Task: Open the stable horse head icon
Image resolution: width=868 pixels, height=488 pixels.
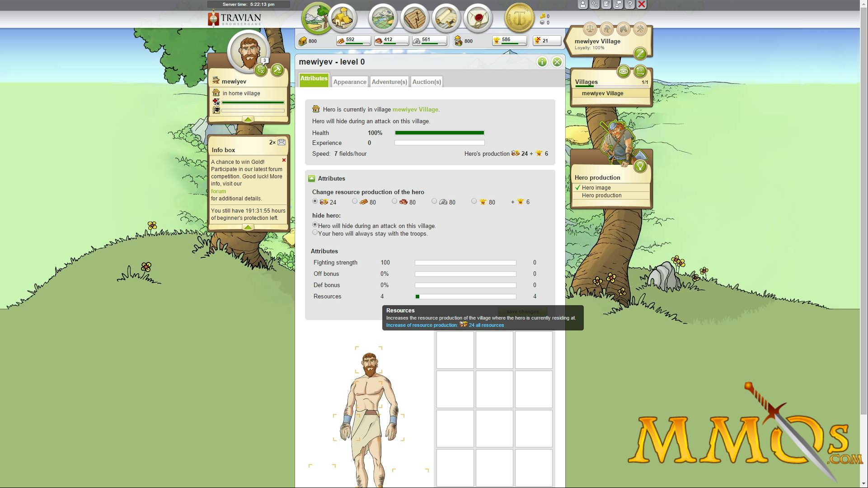Action: pos(623,29)
